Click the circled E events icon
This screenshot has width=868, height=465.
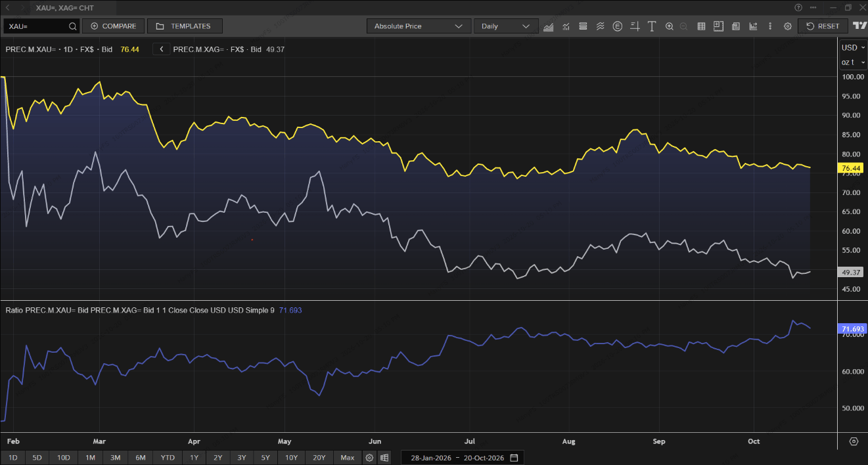[618, 26]
